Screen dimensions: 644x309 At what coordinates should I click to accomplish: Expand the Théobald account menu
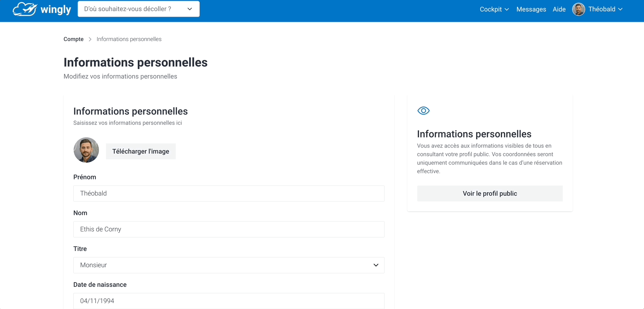[x=605, y=9]
